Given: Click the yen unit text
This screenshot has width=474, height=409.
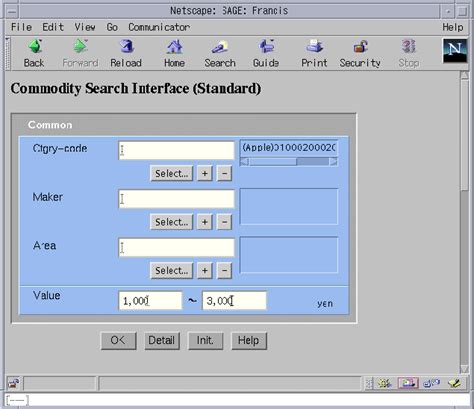Looking at the screenshot, I should point(325,304).
